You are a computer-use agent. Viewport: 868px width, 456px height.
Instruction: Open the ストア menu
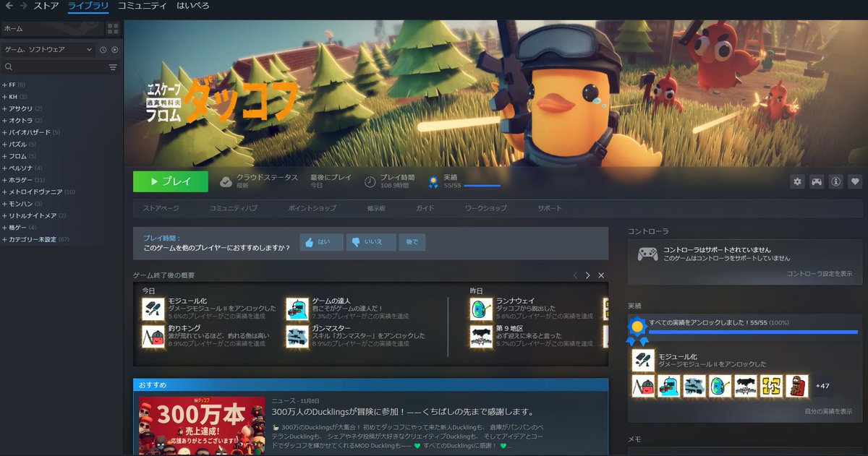[46, 7]
